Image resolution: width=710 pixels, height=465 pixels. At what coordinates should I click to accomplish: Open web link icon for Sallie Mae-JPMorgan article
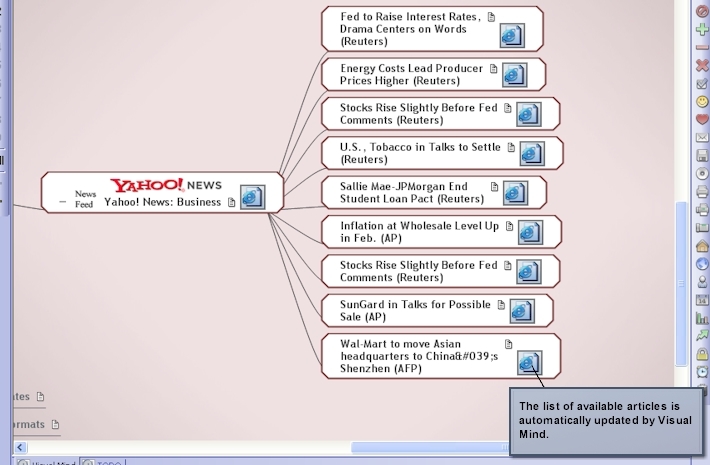(x=515, y=193)
